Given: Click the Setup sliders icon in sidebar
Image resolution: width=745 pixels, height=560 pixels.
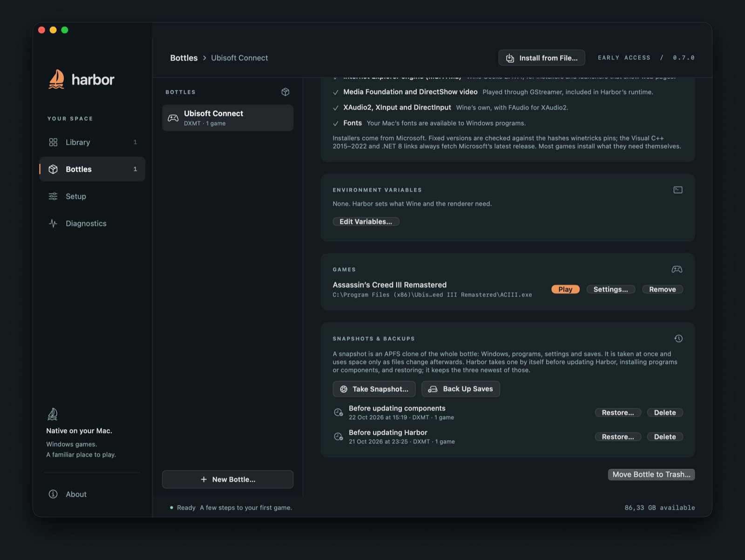Looking at the screenshot, I should click(53, 196).
